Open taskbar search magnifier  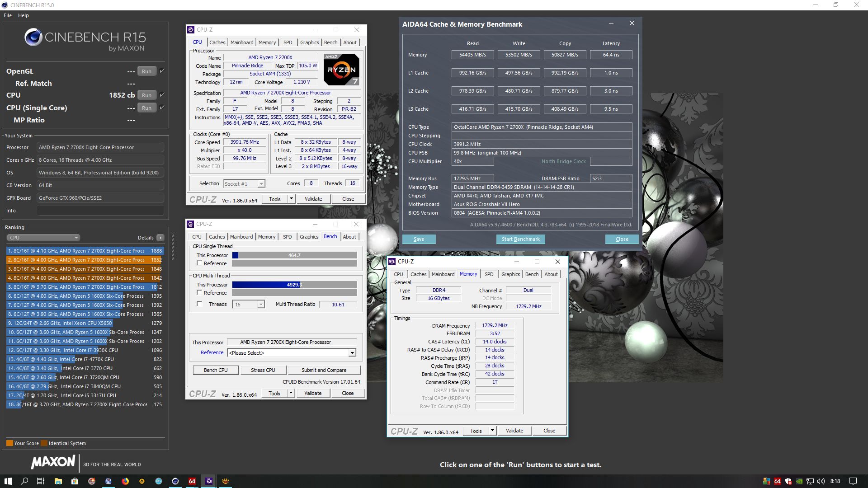[x=24, y=481]
